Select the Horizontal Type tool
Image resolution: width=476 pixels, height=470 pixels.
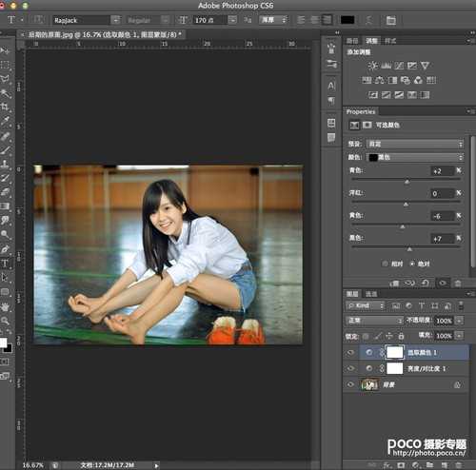(5, 264)
